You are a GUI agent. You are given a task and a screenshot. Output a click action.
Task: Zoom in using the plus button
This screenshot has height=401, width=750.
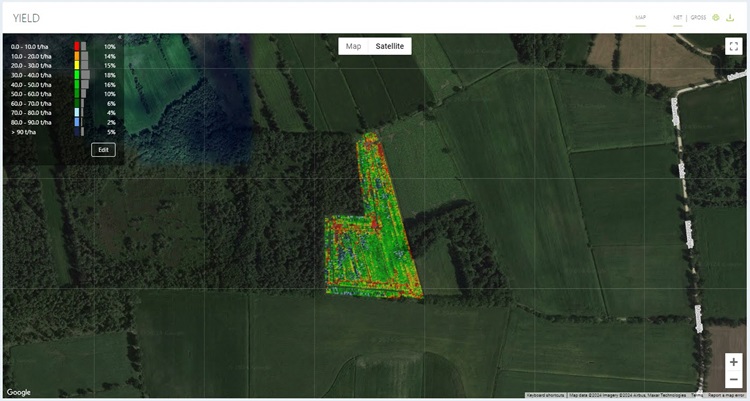733,362
